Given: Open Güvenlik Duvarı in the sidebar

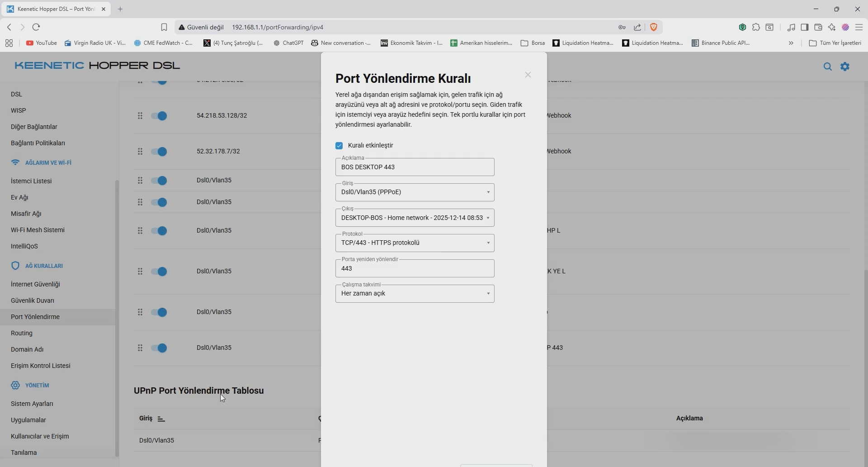Looking at the screenshot, I should pyautogui.click(x=33, y=300).
